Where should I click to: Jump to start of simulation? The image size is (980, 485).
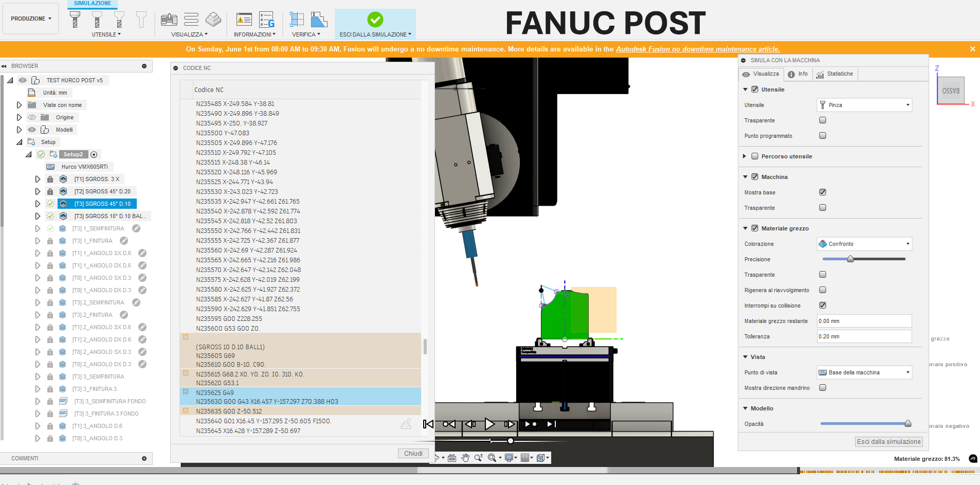[x=428, y=424]
